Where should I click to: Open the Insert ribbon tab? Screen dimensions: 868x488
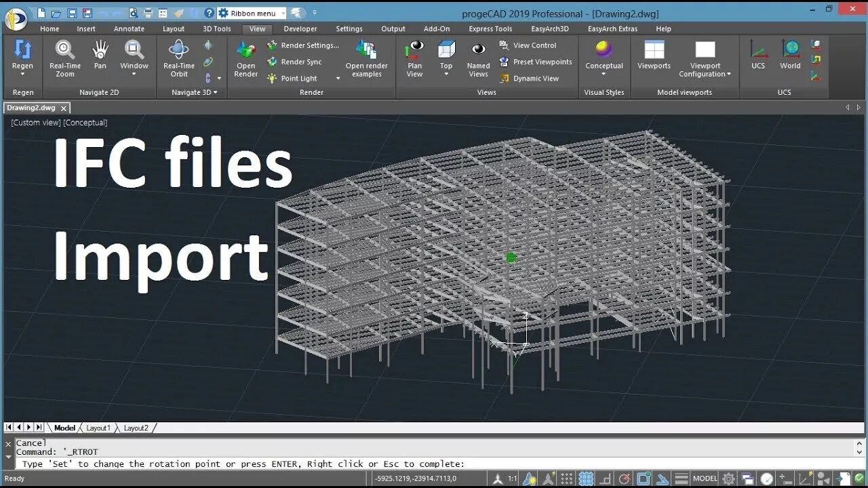(86, 29)
